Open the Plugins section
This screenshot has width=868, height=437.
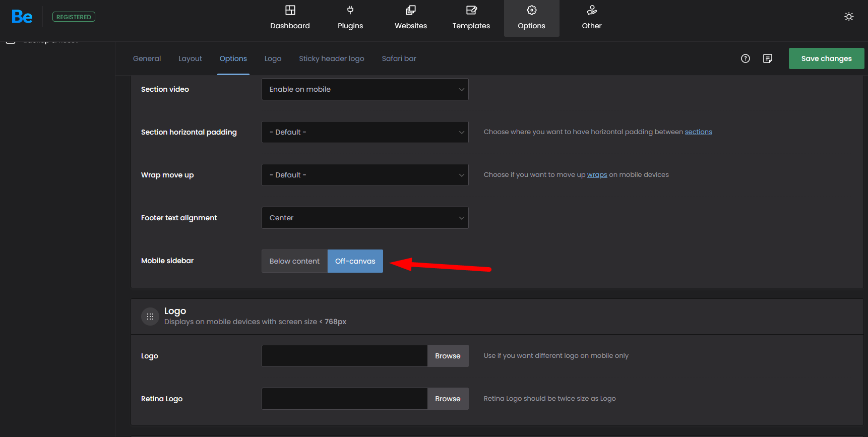pyautogui.click(x=350, y=18)
